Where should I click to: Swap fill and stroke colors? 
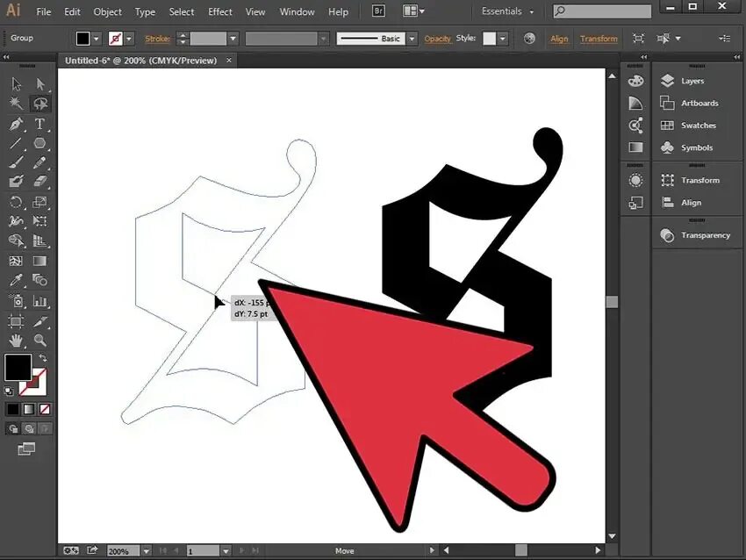tap(43, 357)
